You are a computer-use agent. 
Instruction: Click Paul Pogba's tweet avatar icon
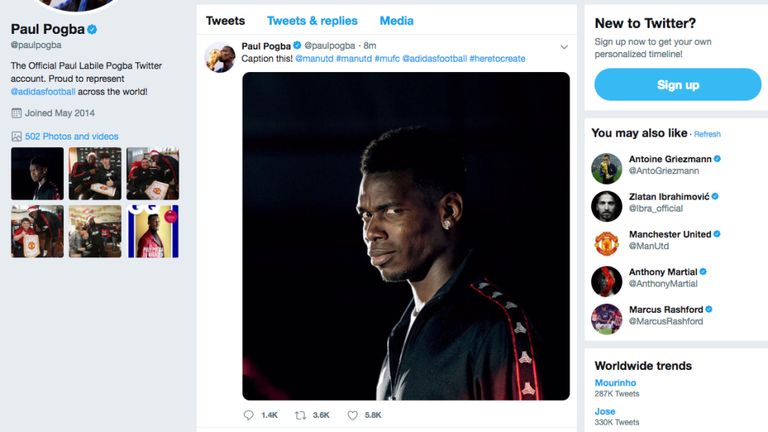click(220, 58)
